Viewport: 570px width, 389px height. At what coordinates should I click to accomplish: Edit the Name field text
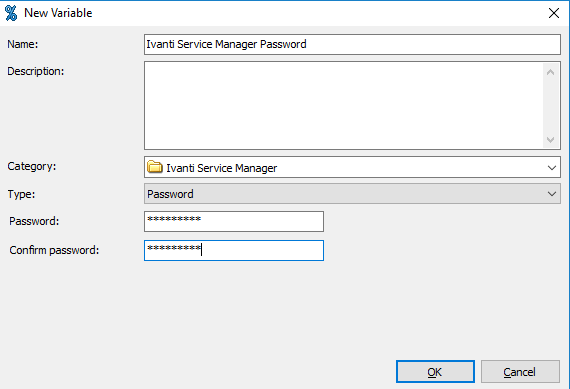[x=352, y=44]
